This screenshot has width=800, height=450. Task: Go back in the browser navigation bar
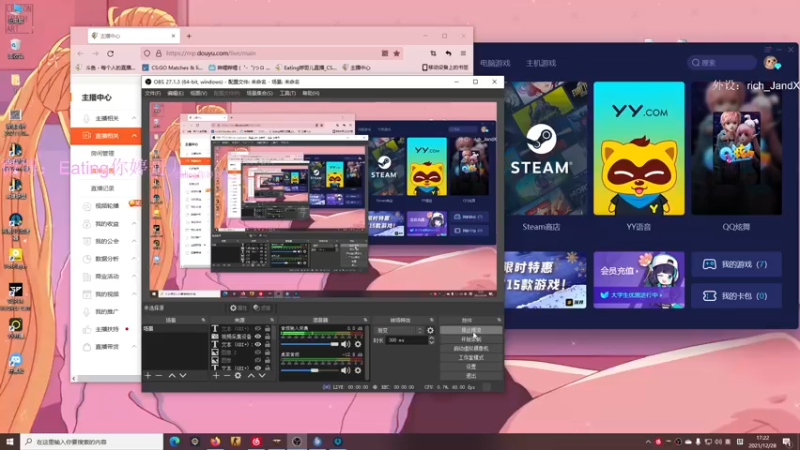[81, 53]
